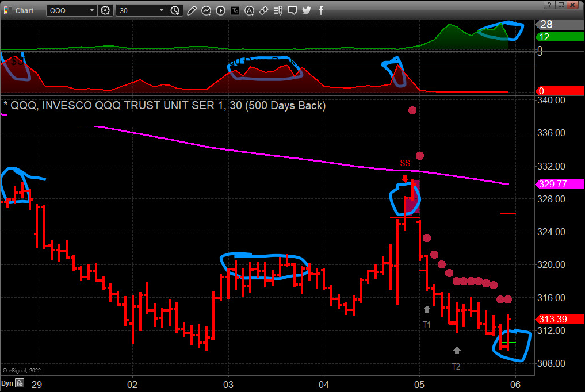
Task: Click the chat comment bubble icon
Action: (x=292, y=10)
